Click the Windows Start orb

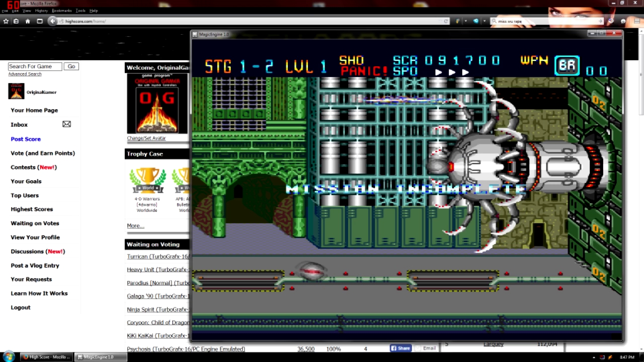tap(9, 356)
